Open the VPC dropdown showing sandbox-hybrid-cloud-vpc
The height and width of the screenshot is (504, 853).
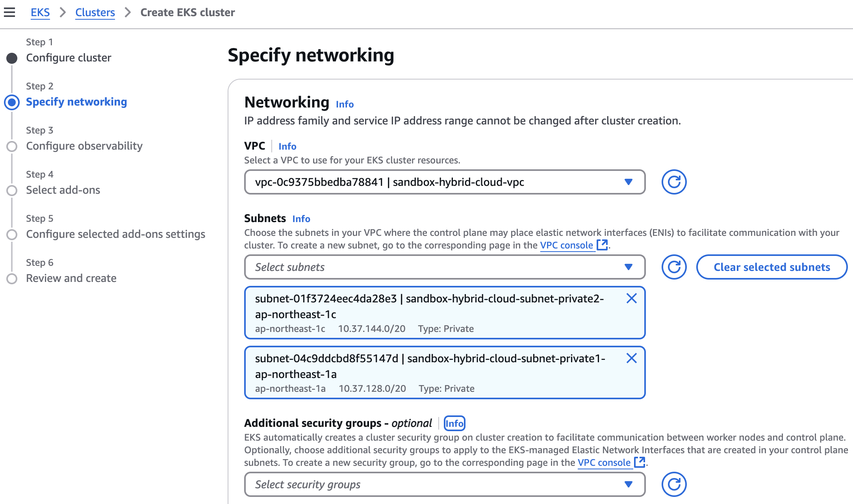point(444,182)
